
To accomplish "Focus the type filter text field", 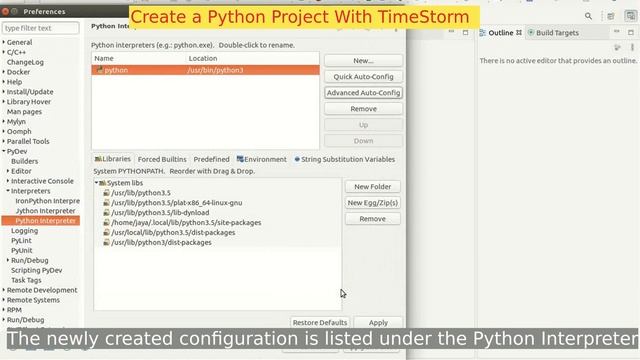I will click(40, 28).
